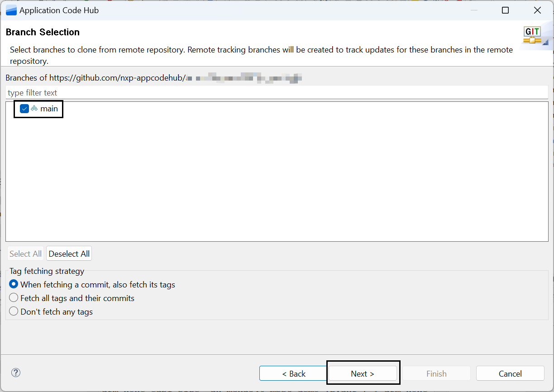Click the Select All button
The height and width of the screenshot is (392, 554).
(25, 254)
